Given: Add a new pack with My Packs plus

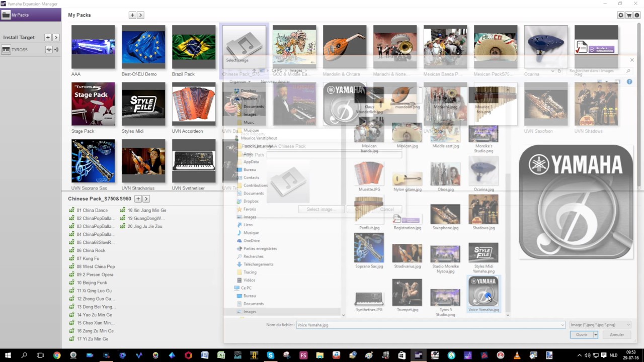Looking at the screenshot, I should 132,15.
